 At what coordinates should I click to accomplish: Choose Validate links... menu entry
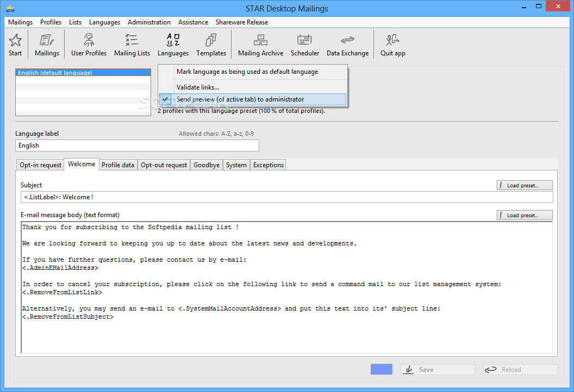(253, 87)
